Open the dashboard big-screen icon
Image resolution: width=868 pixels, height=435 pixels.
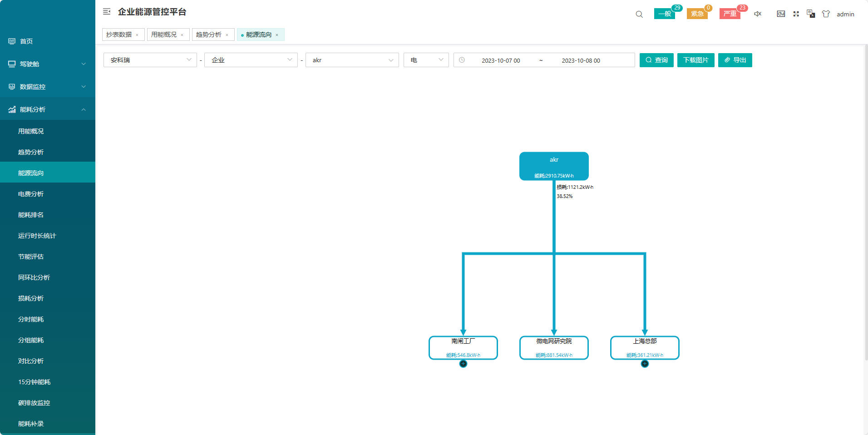click(781, 14)
